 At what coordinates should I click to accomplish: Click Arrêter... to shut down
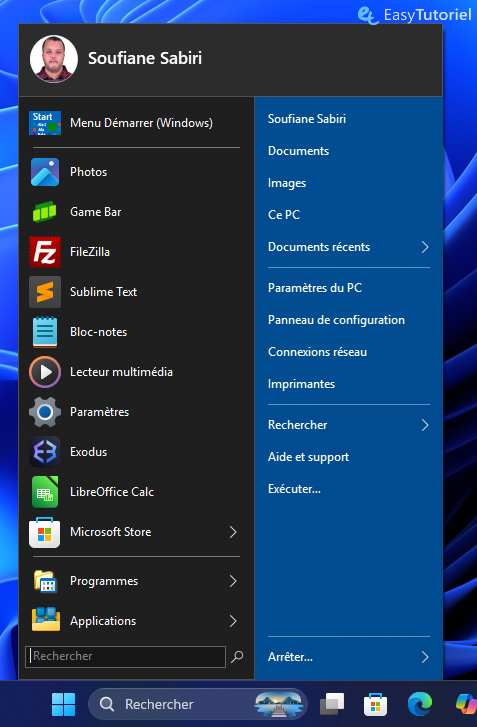[x=290, y=657]
